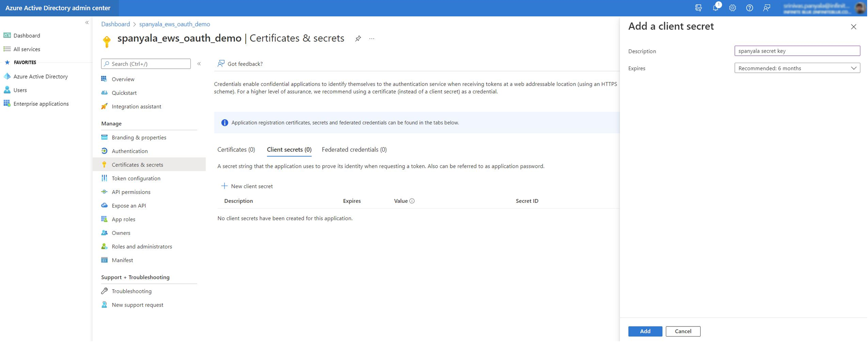Open the more options ellipsis beside title
Screen dimensions: 868x346
[x=372, y=39]
